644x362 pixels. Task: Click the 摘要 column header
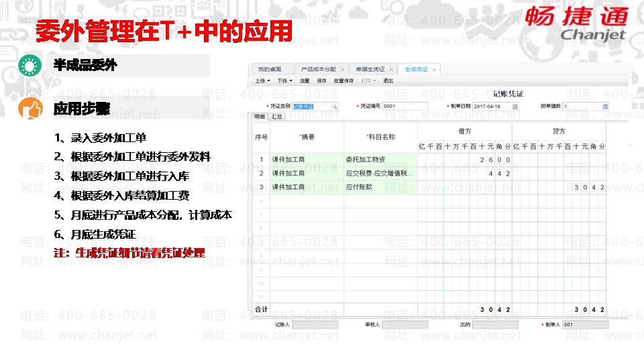coord(307,137)
